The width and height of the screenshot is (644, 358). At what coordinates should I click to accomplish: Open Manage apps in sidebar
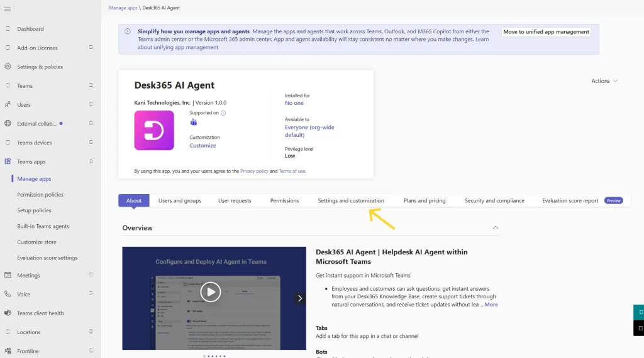34,179
